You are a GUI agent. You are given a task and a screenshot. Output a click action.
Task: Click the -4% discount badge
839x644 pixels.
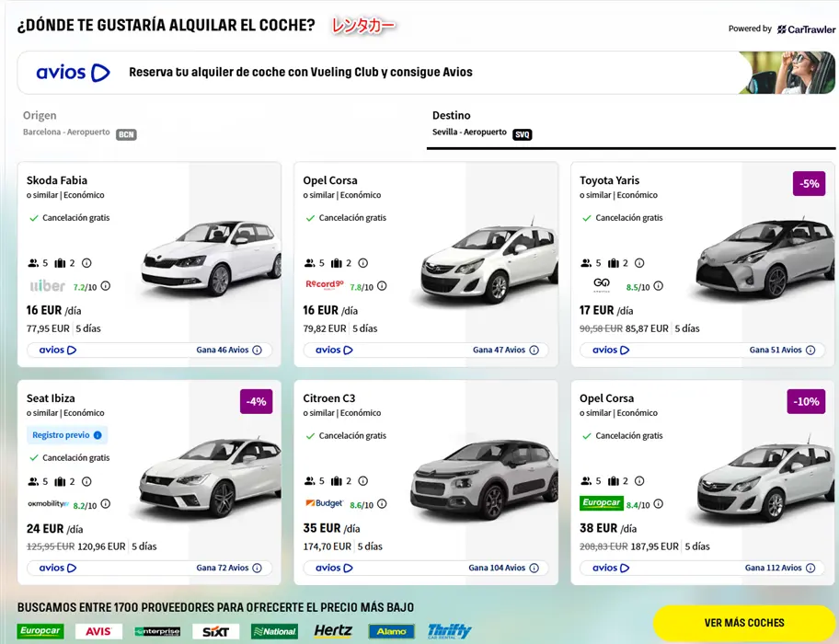257,402
